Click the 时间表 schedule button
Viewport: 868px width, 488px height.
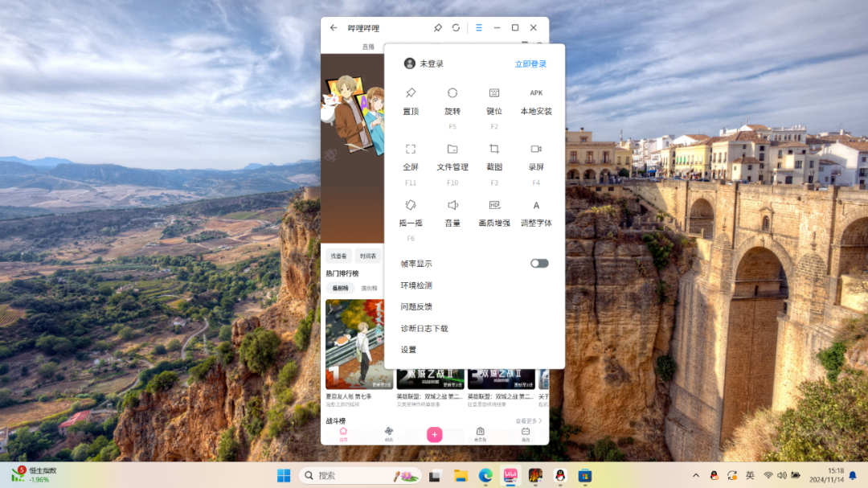tap(368, 256)
